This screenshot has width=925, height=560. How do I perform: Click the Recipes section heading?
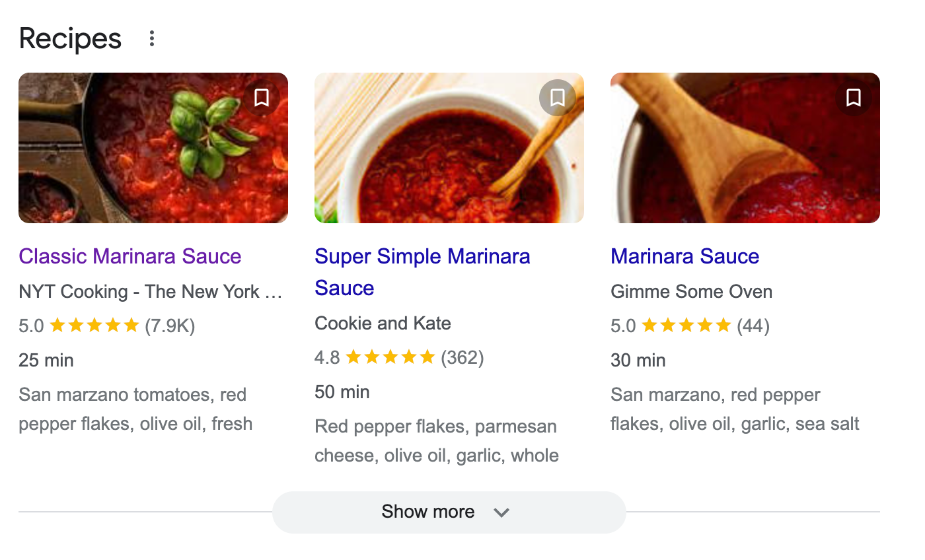point(70,38)
